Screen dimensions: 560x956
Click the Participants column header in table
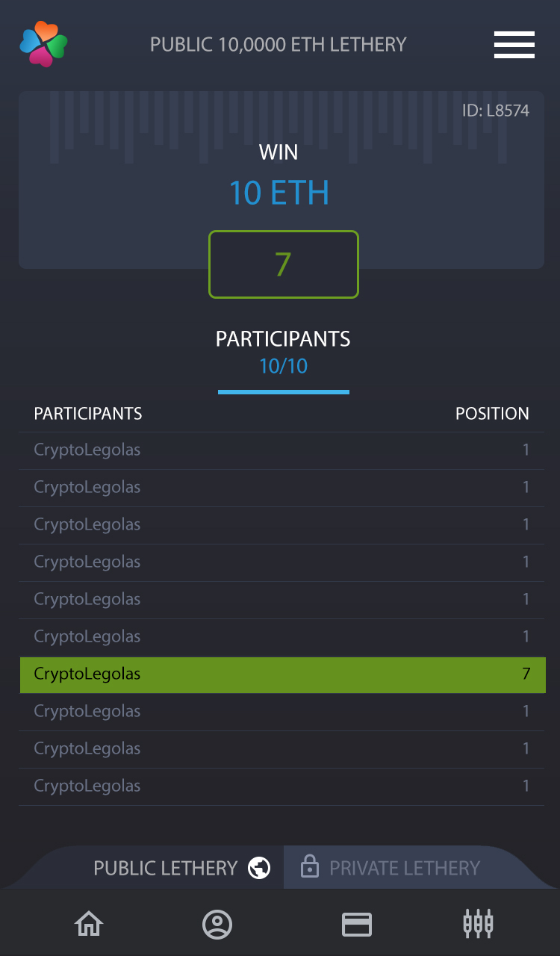click(x=88, y=414)
